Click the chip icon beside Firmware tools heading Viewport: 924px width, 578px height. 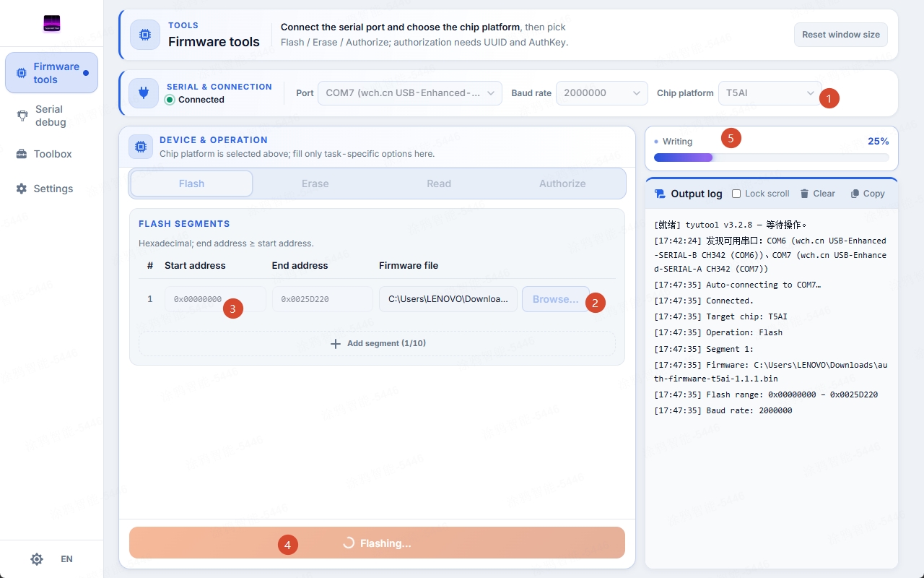coord(145,35)
